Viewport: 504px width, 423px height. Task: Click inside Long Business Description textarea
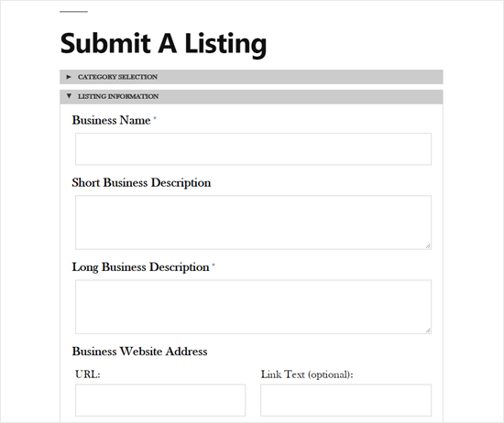[x=253, y=307]
